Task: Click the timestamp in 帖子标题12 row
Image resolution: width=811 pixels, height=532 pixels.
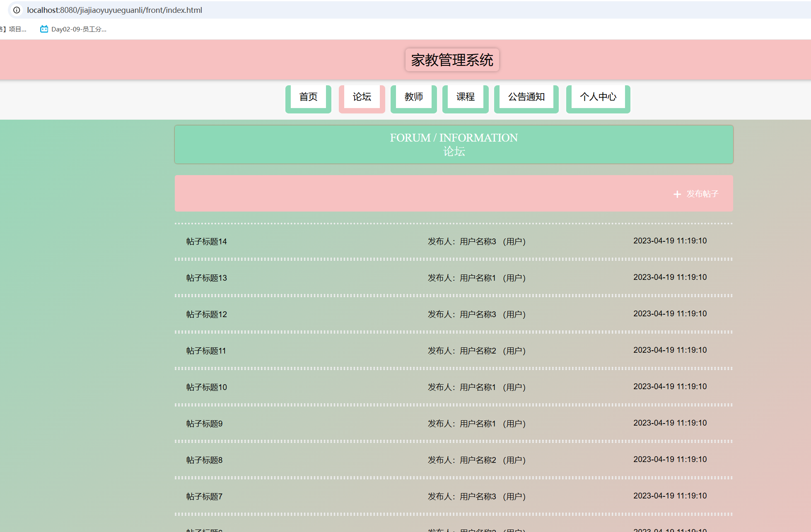Action: (670, 314)
